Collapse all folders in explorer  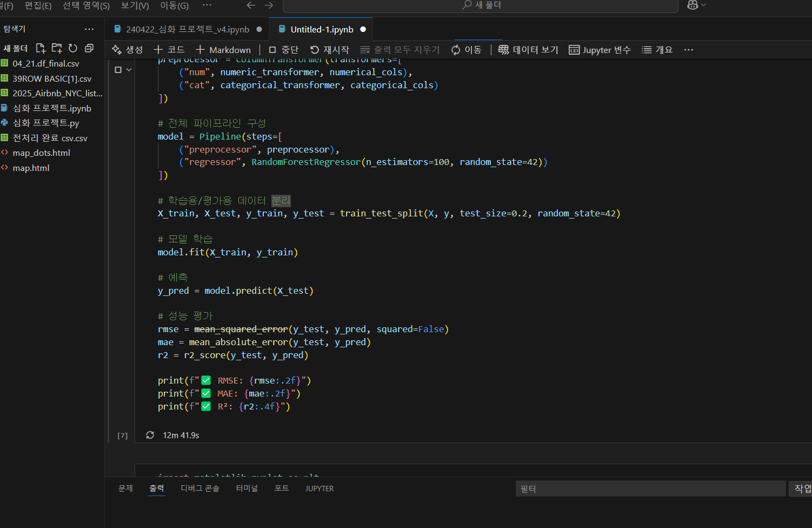click(x=89, y=48)
